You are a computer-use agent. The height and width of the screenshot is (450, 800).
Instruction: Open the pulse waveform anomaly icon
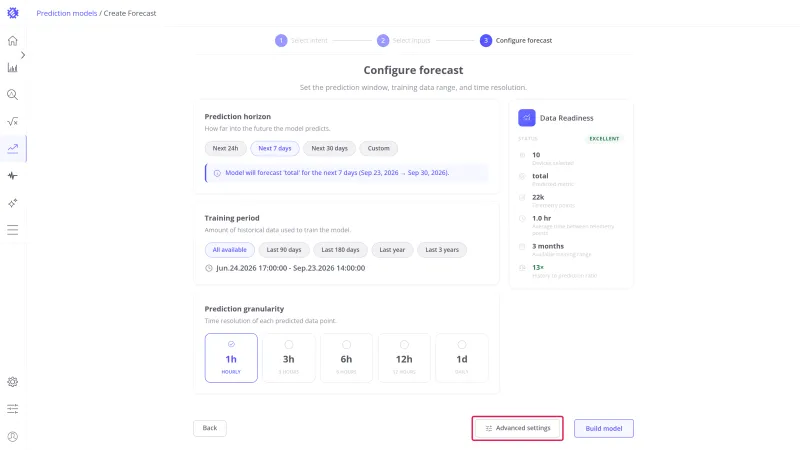pos(13,176)
